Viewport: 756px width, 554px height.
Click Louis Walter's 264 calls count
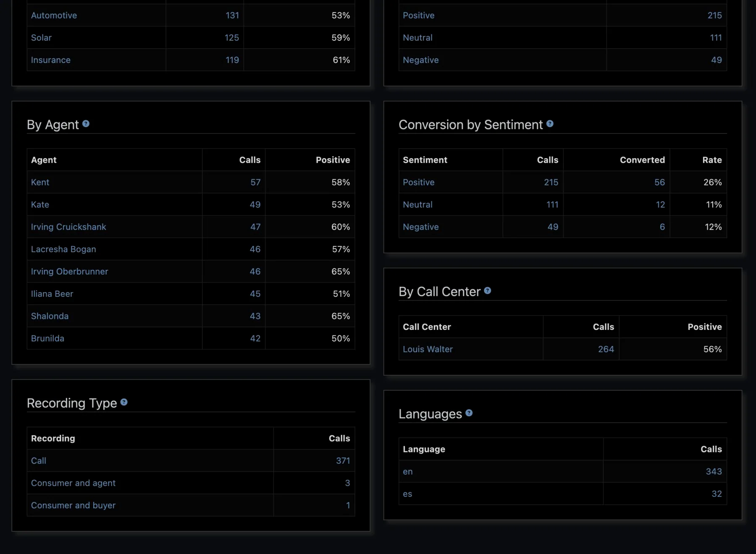coord(606,349)
